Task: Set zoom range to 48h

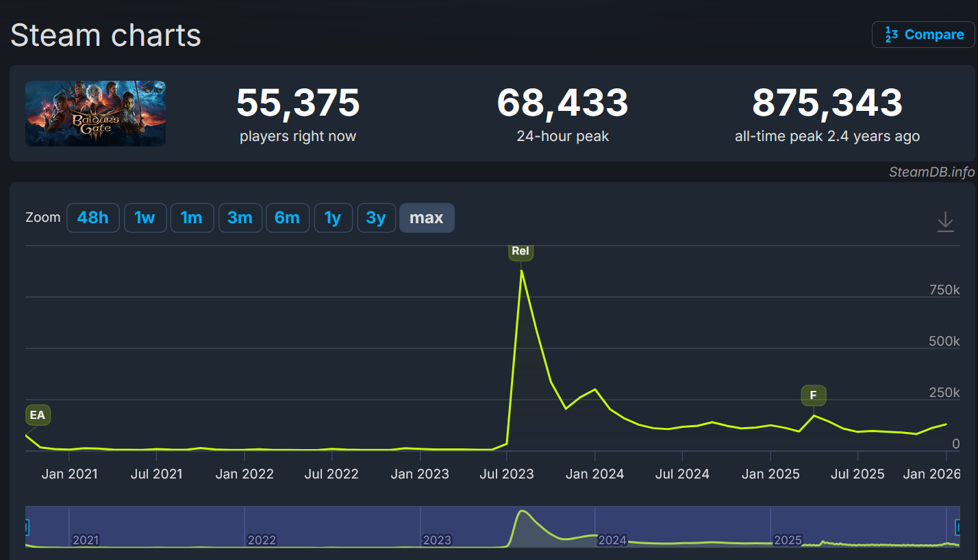Action: pos(93,218)
